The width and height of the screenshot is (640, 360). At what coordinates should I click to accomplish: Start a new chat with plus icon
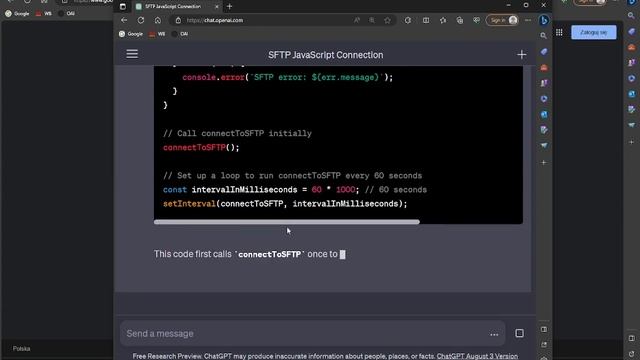[521, 54]
